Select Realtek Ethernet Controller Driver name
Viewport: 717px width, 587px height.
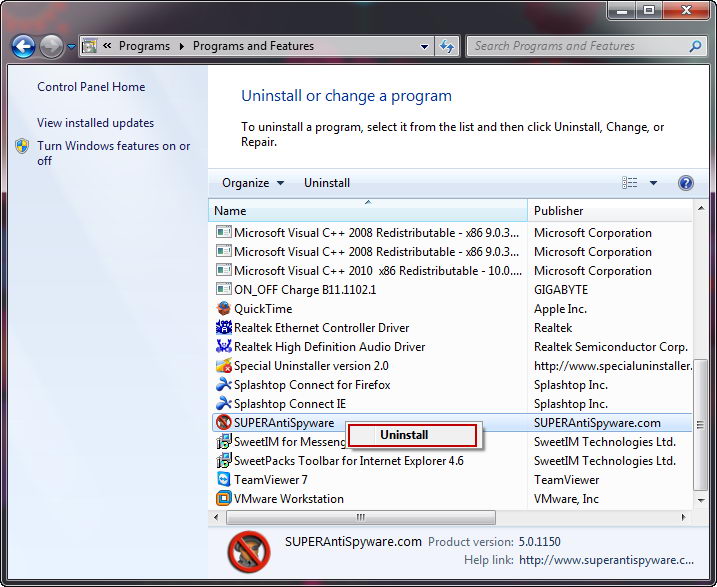click(x=321, y=328)
